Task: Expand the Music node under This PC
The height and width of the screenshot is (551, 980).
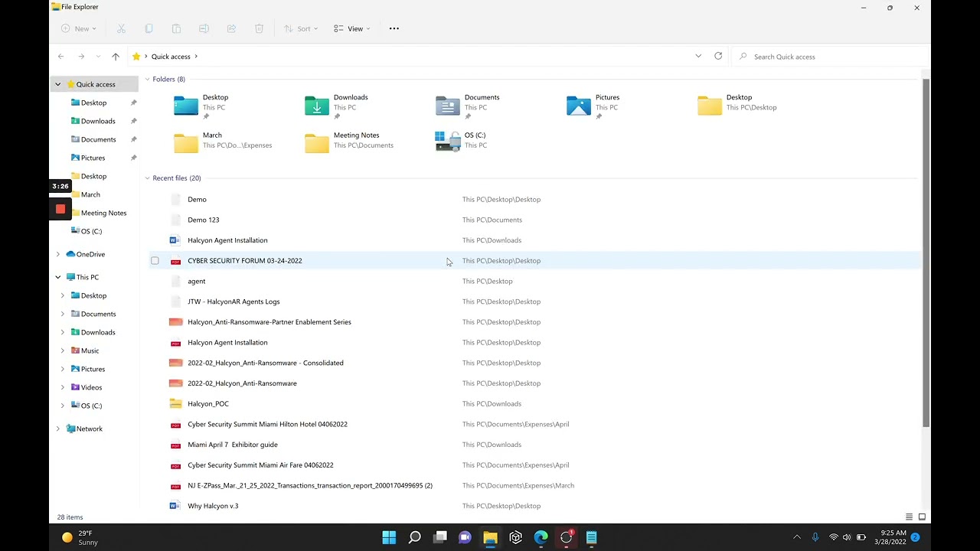Action: point(63,350)
